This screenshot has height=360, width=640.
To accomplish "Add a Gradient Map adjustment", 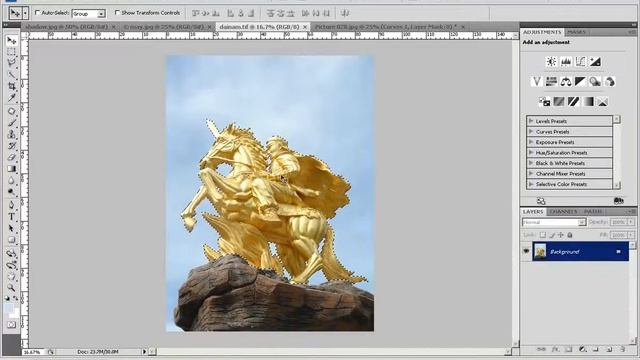I will (x=588, y=101).
